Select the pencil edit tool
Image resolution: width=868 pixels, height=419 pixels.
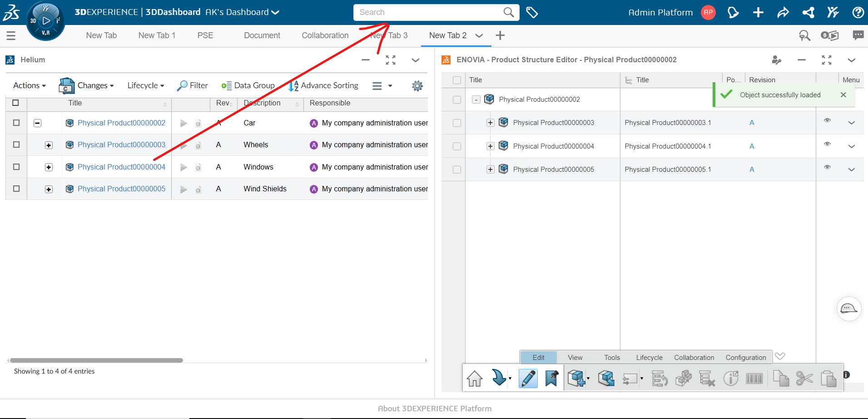(528, 378)
